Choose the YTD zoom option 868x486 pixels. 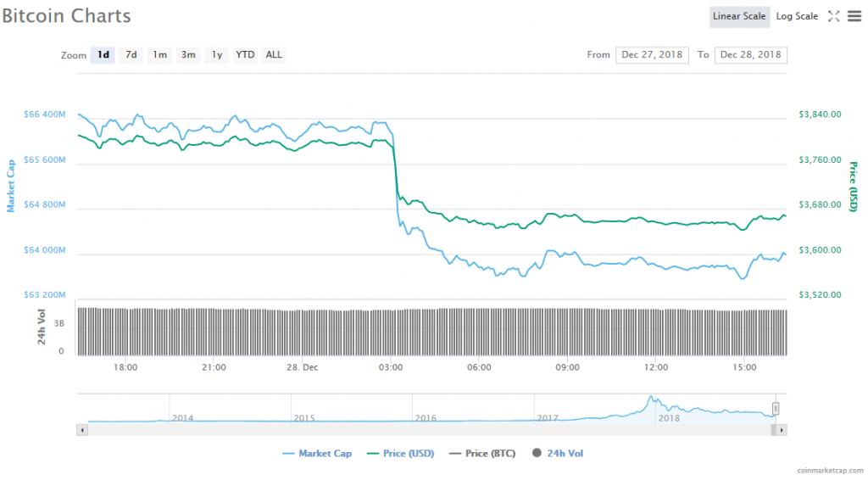tap(245, 55)
